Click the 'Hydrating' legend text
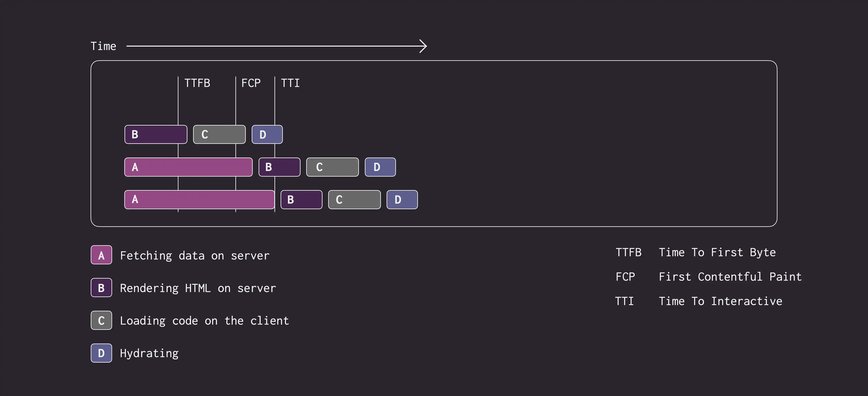Screen dimensions: 868x396 tap(149, 353)
